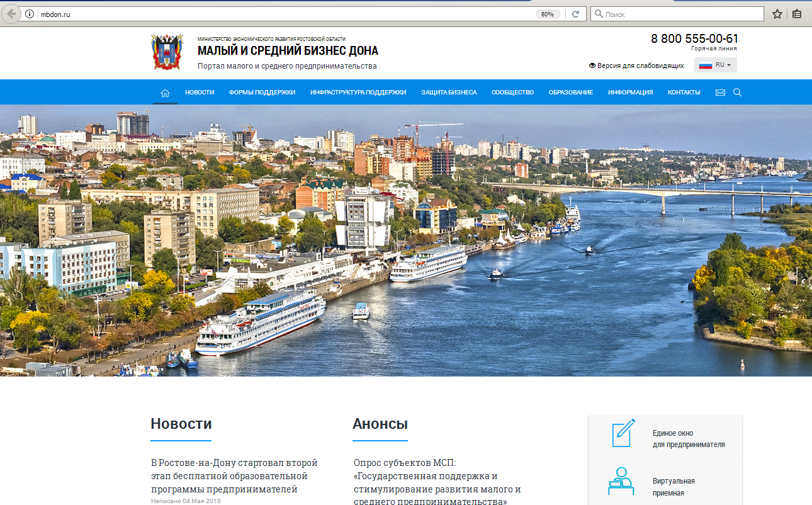812x505 pixels.
Task: Focus the address bar showing mbdon.ru
Action: (283, 14)
